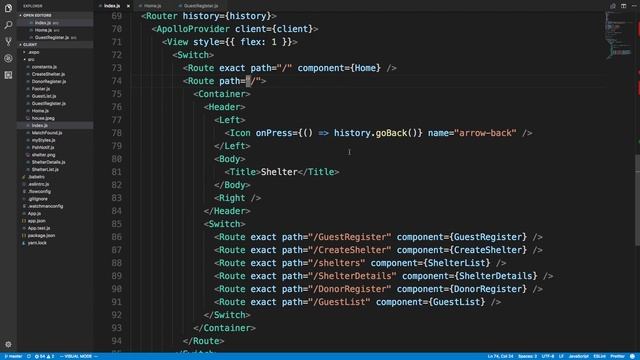The image size is (640, 360).
Task: Close the index.js editor tab
Action: pyautogui.click(x=128, y=6)
